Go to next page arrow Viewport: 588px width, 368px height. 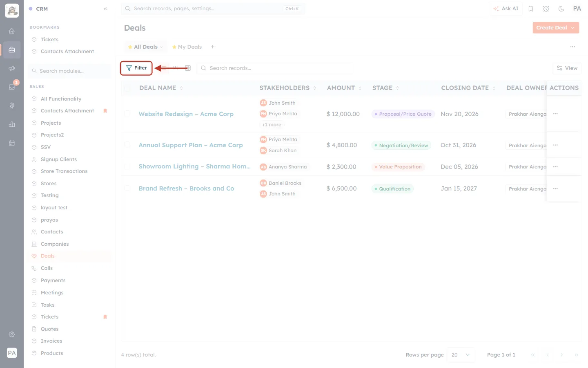[562, 355]
